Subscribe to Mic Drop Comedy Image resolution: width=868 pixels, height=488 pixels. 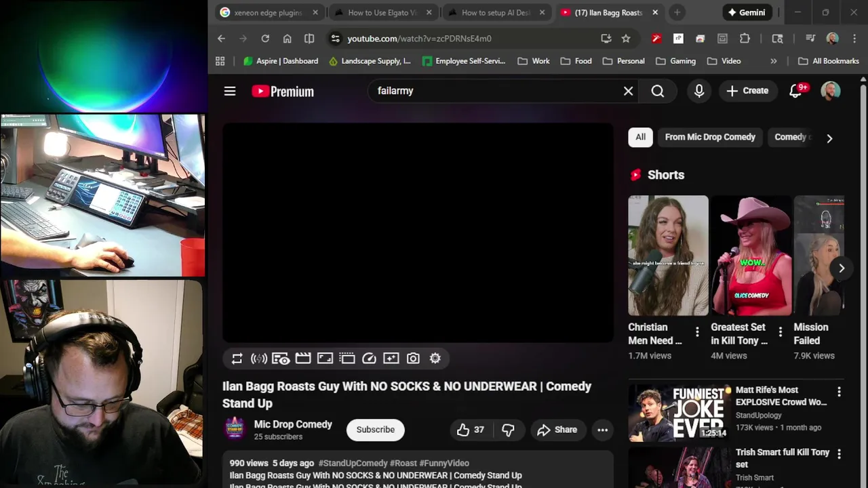375,430
